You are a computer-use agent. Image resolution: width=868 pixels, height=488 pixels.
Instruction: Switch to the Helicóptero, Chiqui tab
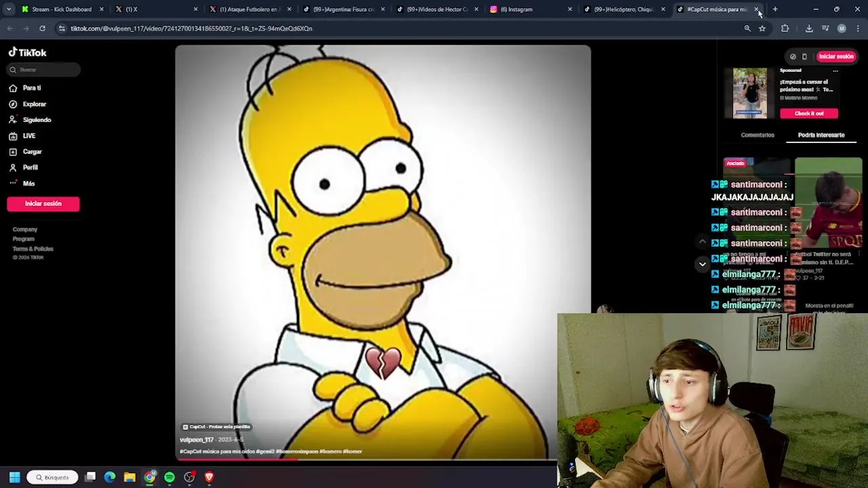point(623,9)
